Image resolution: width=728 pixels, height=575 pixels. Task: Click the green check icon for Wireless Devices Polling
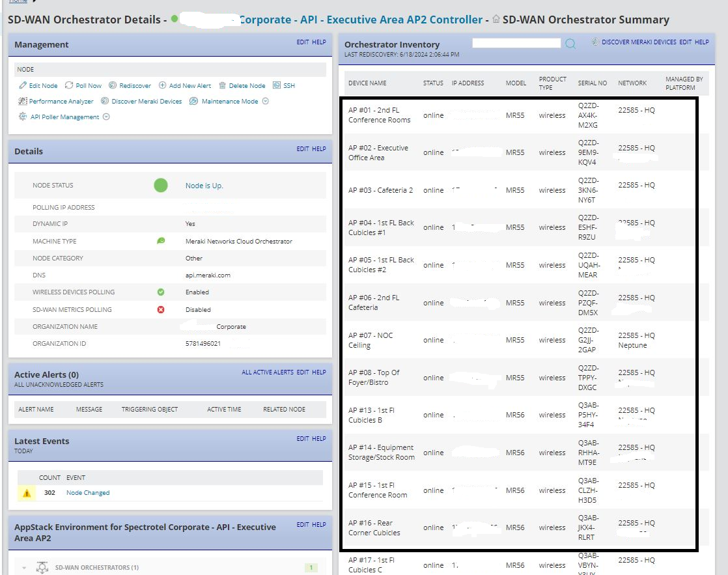161,292
